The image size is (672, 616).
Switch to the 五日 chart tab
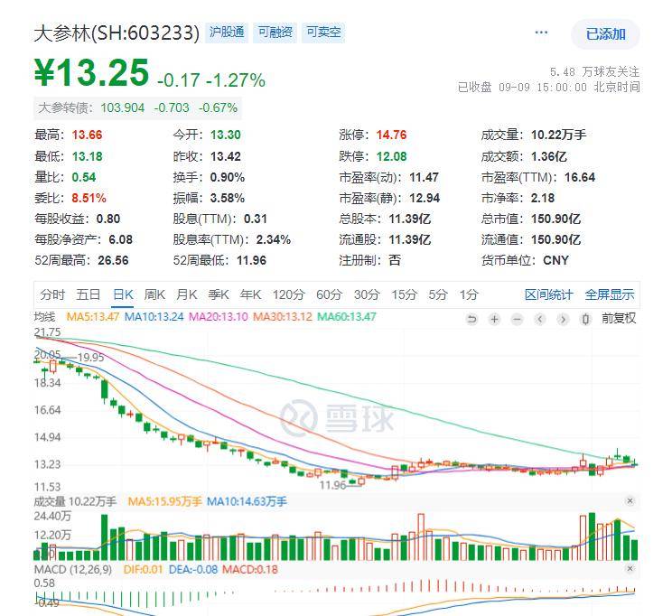89,295
